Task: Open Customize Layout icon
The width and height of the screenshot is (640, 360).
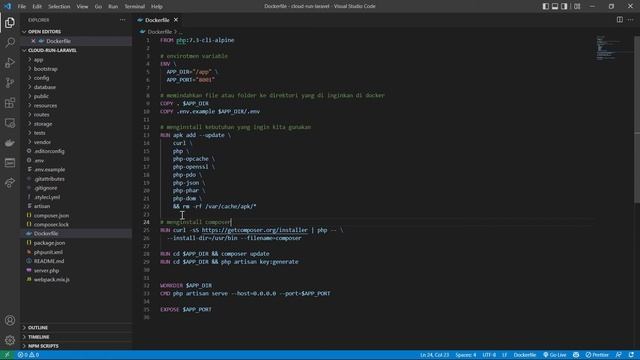Action: pos(577,6)
